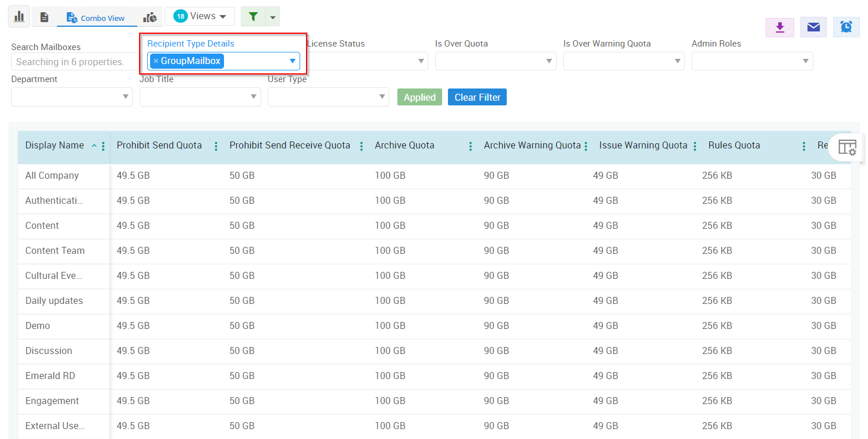The image size is (868, 439).
Task: Expand the arrow next to filter icon
Action: [272, 17]
